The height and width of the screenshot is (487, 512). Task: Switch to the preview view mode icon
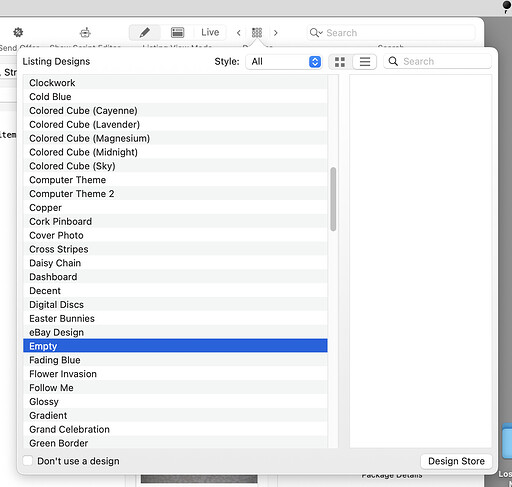(177, 32)
